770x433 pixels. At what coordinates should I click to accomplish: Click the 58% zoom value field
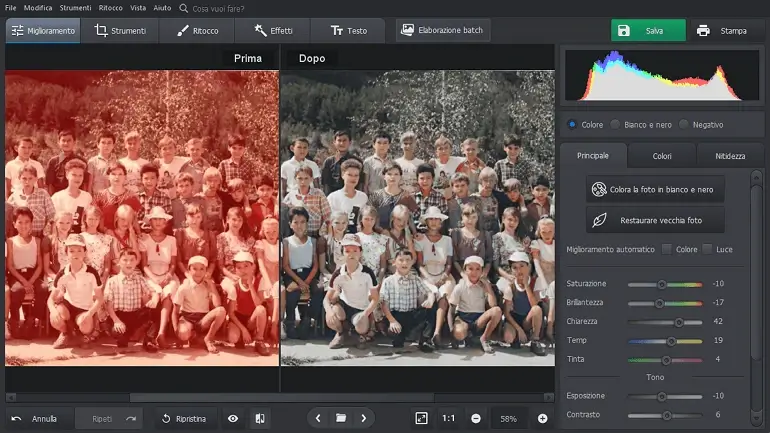tap(508, 419)
